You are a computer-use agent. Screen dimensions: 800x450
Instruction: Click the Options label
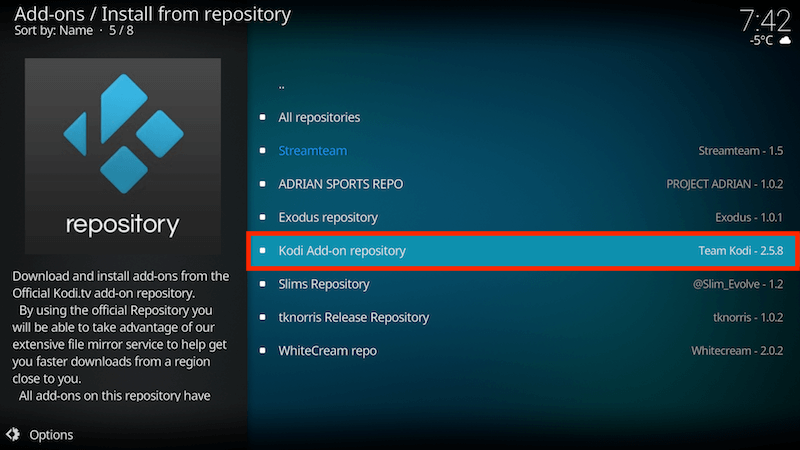coord(51,435)
